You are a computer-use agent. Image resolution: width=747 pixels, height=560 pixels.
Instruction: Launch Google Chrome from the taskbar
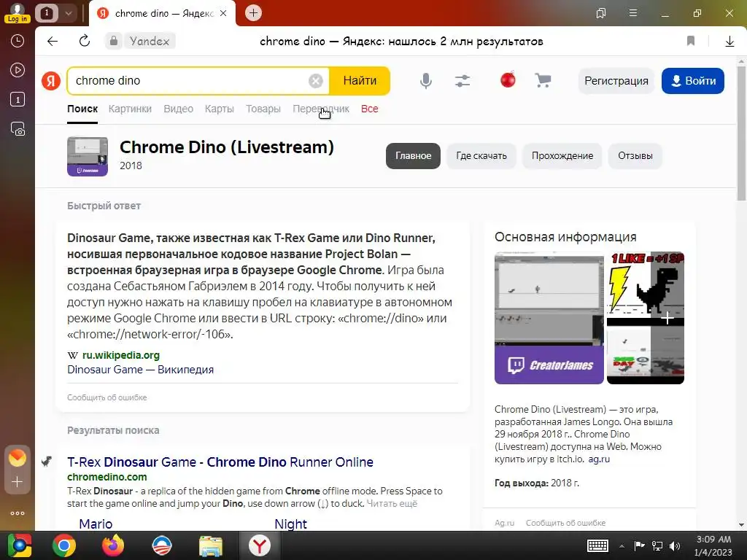64,545
